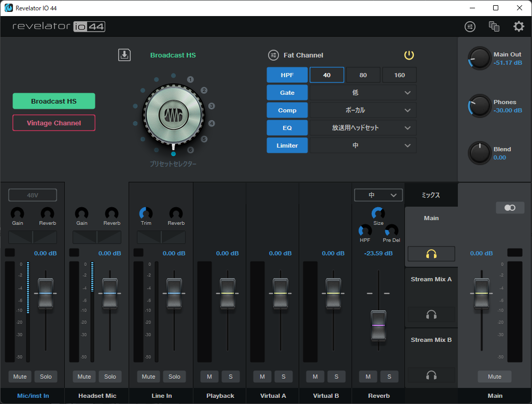Toggle the Comp processor

[x=287, y=110]
